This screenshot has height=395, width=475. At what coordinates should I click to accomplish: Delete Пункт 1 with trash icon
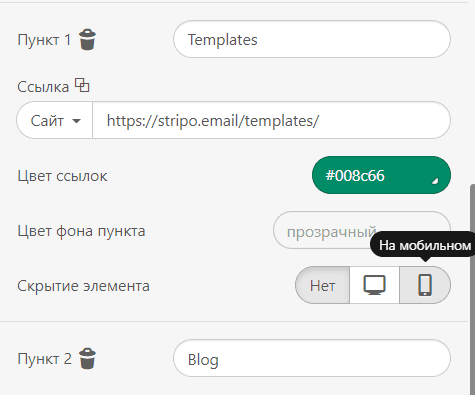87,39
